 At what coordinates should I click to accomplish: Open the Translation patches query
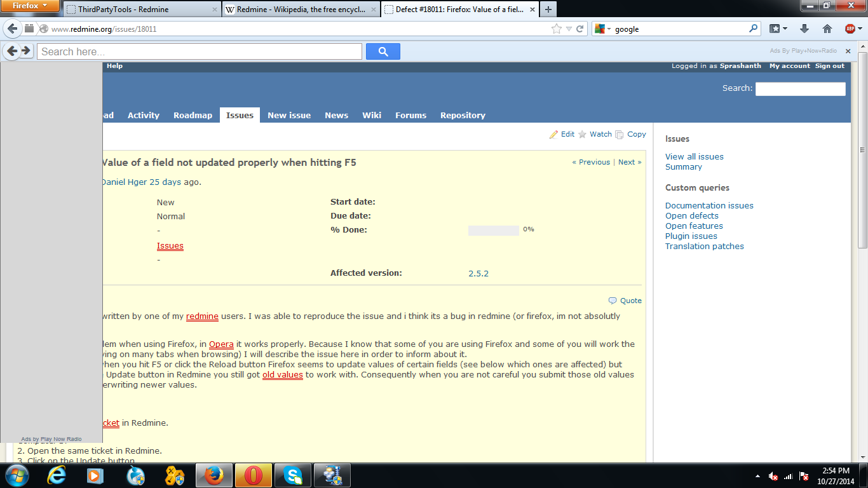click(x=705, y=246)
